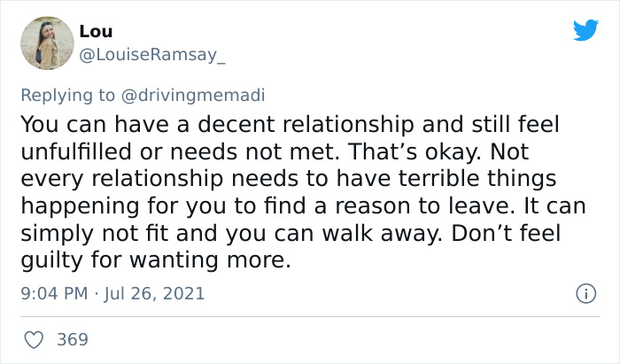Open the @LouiseRamsay_ handle link
The image size is (620, 364).
pyautogui.click(x=152, y=55)
